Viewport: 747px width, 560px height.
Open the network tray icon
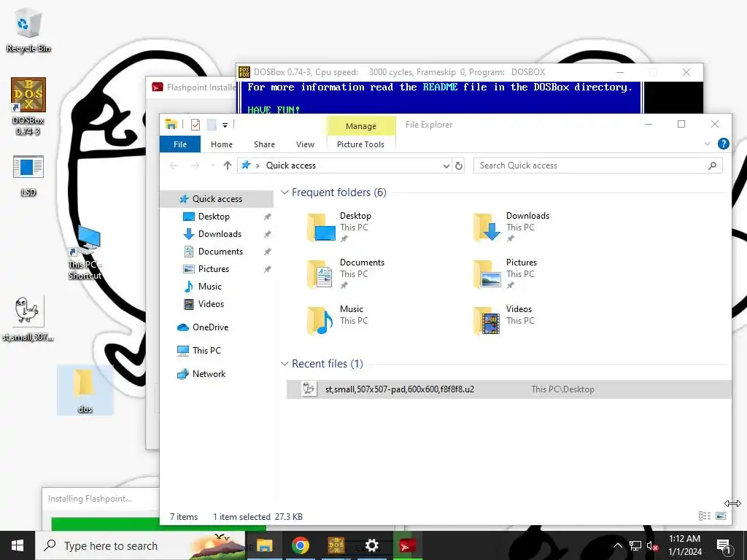[x=635, y=545]
